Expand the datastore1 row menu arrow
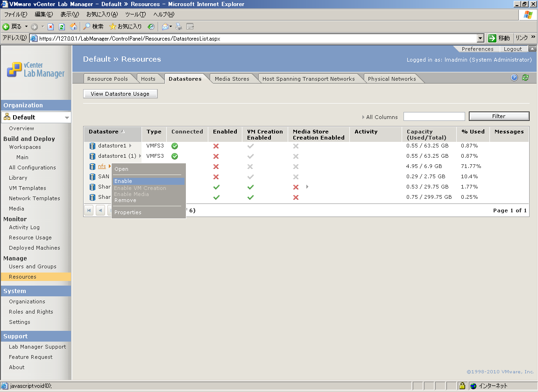538x392 pixels. (x=130, y=146)
